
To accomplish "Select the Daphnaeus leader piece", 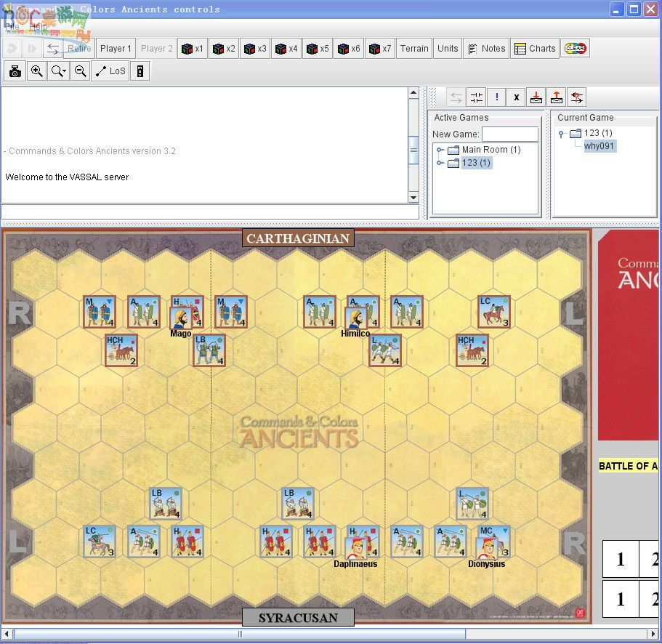I will (355, 549).
